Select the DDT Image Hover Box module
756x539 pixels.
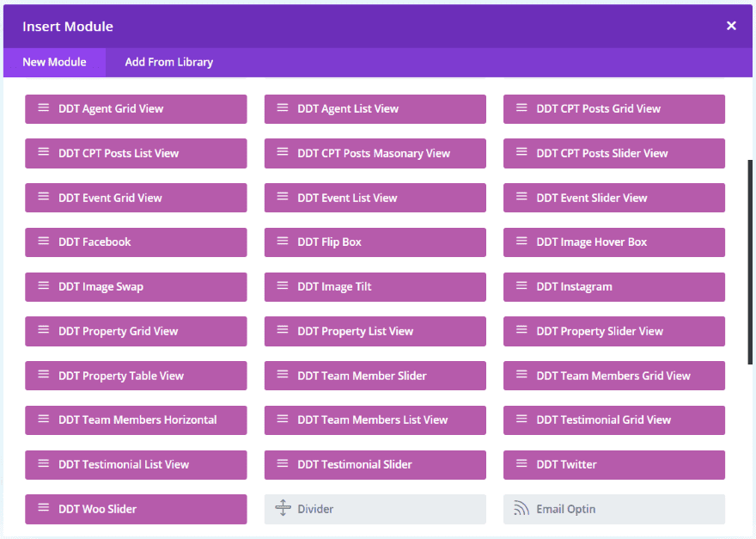tap(614, 242)
